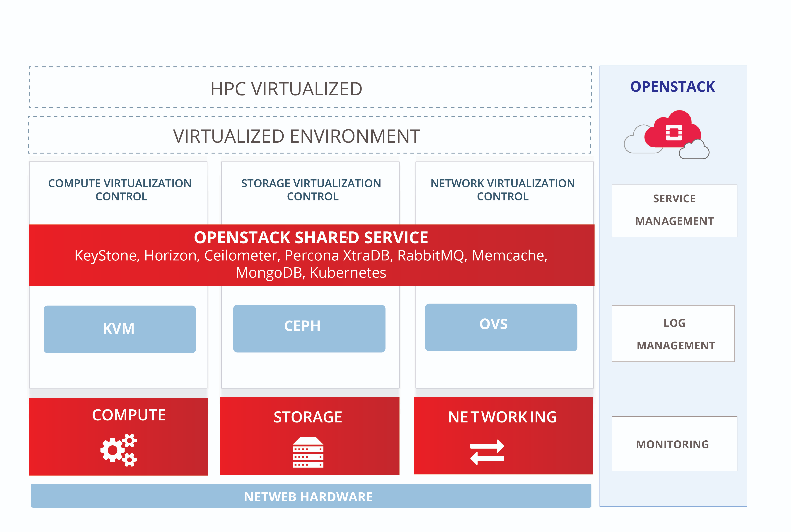791x532 pixels.
Task: Click the Storage Virtualization Control heading
Action: [x=311, y=190]
